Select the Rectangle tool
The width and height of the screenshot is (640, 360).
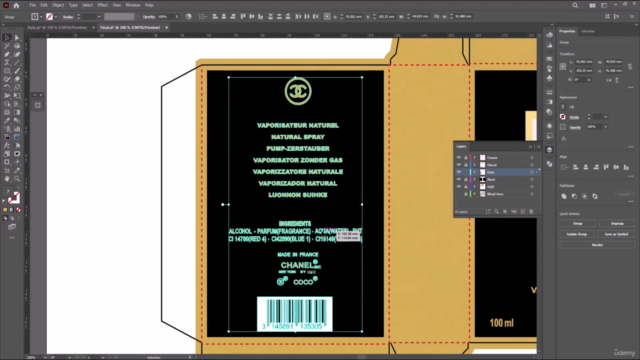coord(7,71)
